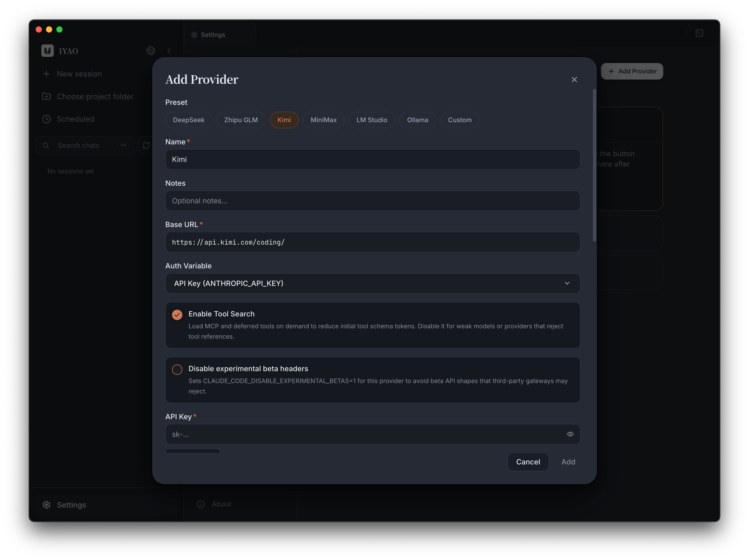749x560 pixels.
Task: Click the terminal panel icon top right
Action: pos(699,33)
